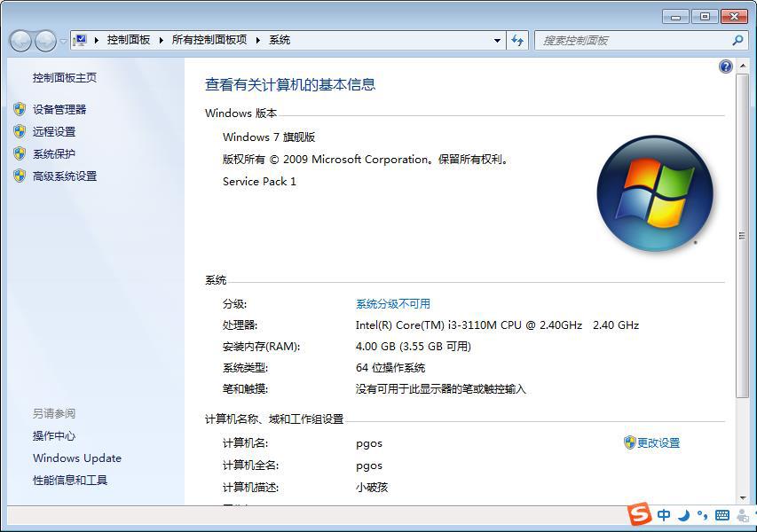Open Windows Update link in sidebar
Screen dimensions: 757x532
click(x=77, y=458)
